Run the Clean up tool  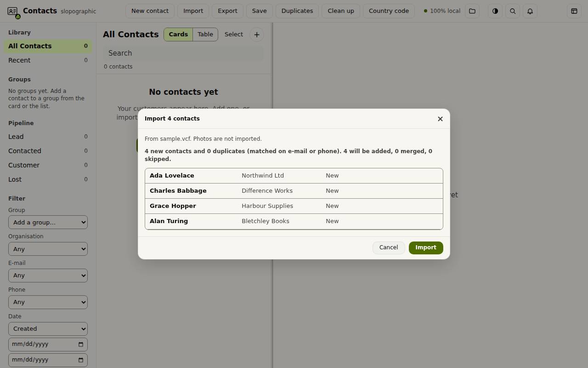(341, 11)
